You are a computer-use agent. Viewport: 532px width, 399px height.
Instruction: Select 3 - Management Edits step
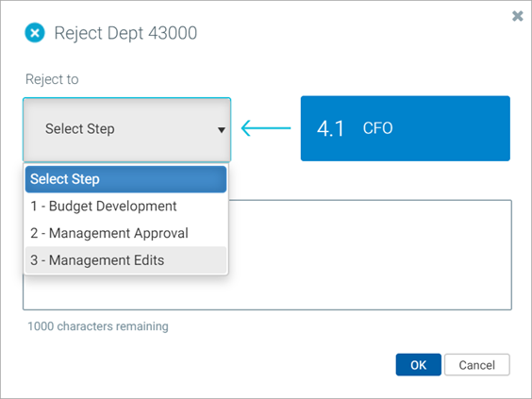(x=125, y=260)
